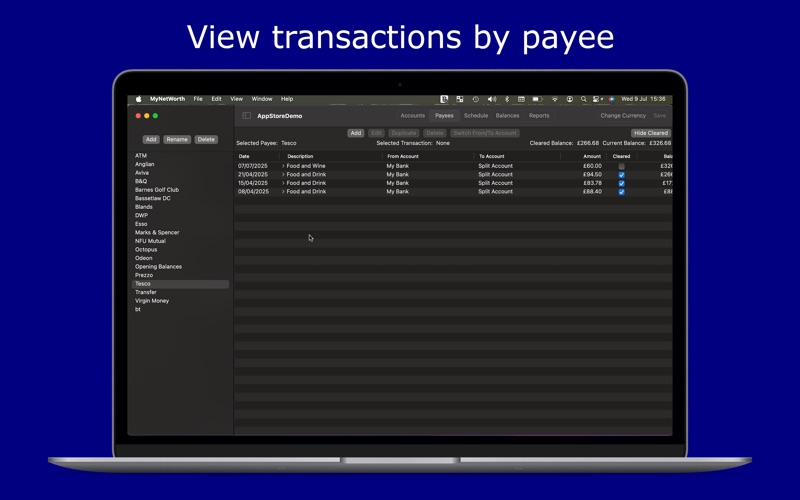Open the File menu
The width and height of the screenshot is (800, 500).
198,99
